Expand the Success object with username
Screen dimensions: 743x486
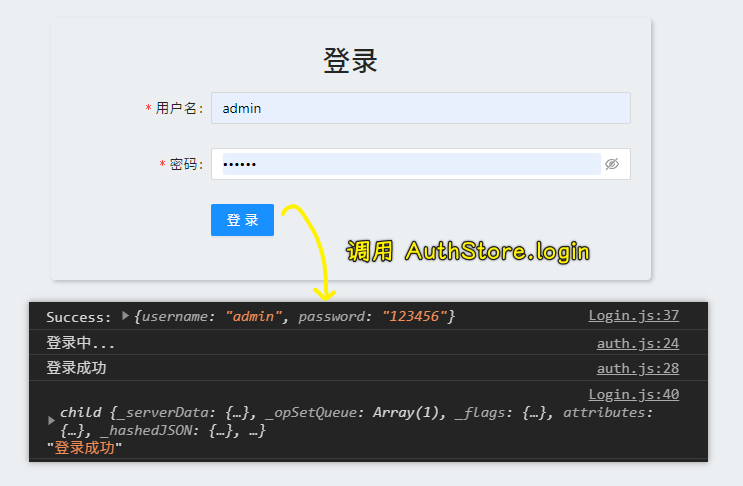click(125, 316)
